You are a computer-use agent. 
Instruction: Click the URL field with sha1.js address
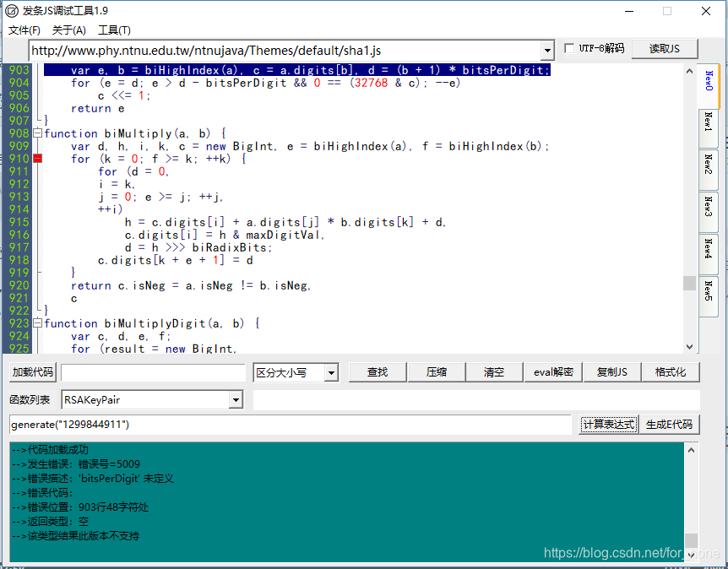[285, 51]
